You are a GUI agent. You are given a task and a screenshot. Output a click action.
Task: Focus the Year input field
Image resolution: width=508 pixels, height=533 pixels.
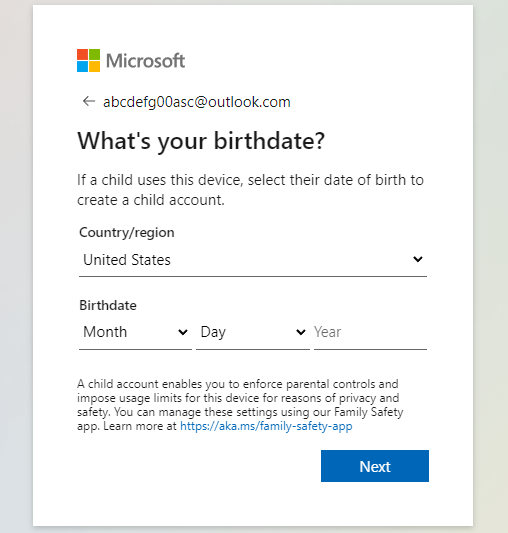[370, 332]
